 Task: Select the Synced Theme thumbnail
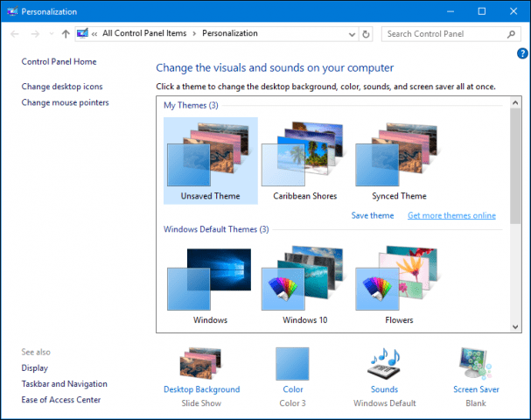(x=399, y=160)
